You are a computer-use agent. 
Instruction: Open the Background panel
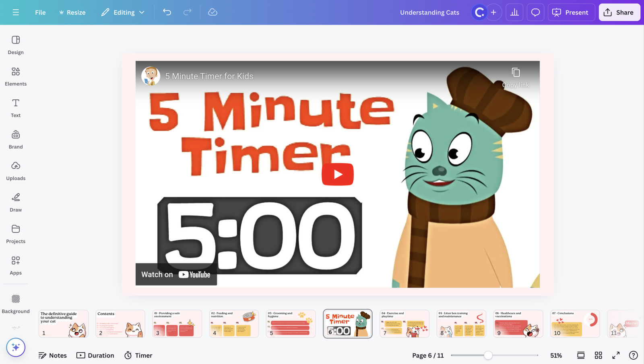[16, 303]
